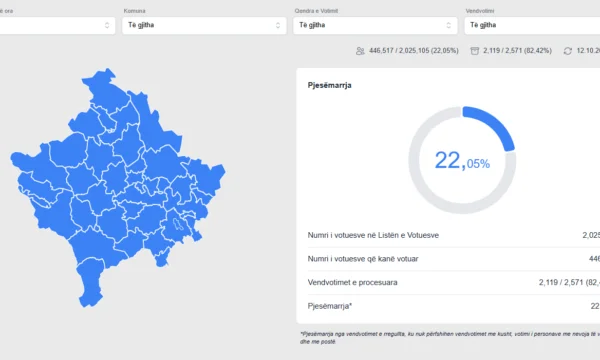Open the partially visible ora dropdown
Image resolution: width=600 pixels, height=360 pixels.
click(57, 25)
